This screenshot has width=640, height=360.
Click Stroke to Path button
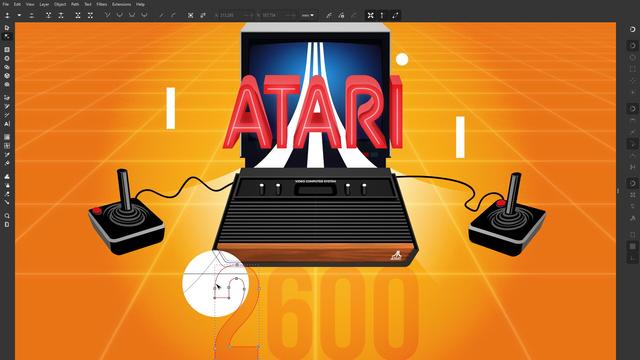tap(203, 16)
